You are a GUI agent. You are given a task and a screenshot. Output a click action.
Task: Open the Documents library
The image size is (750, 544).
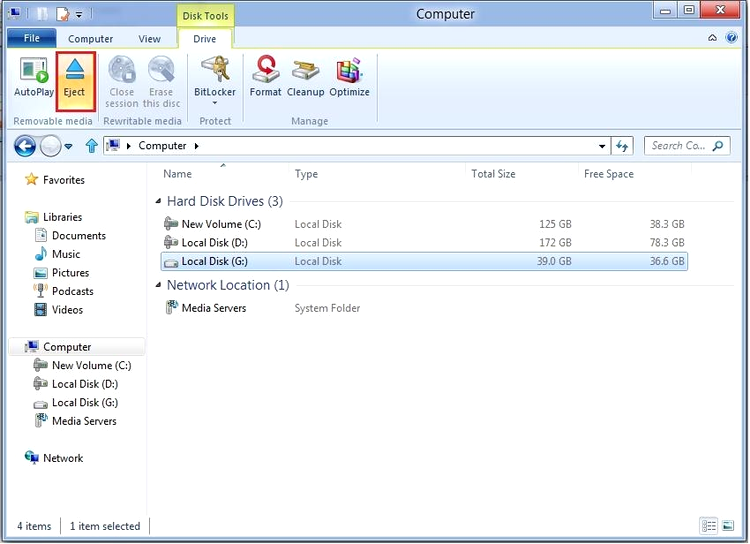click(70, 236)
